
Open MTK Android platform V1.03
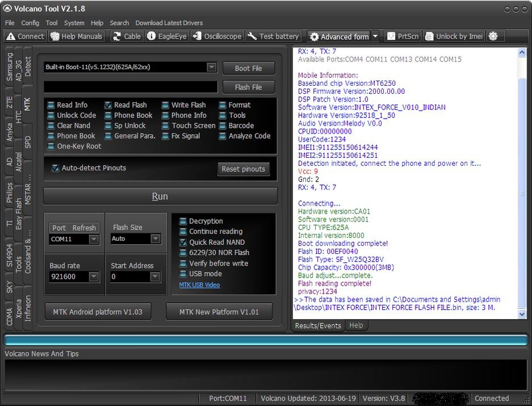98,312
